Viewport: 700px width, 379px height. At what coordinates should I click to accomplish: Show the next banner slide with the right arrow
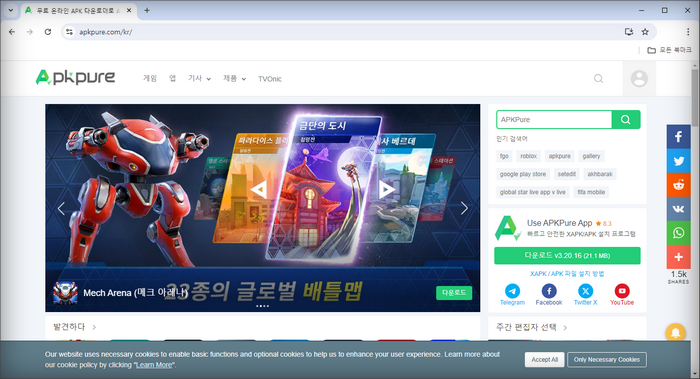[x=464, y=208]
